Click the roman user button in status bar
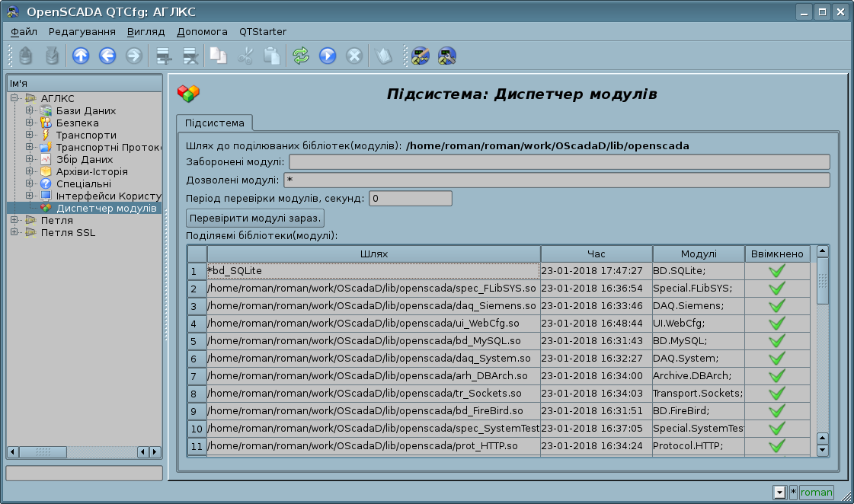The width and height of the screenshot is (854, 504). pyautogui.click(x=816, y=492)
